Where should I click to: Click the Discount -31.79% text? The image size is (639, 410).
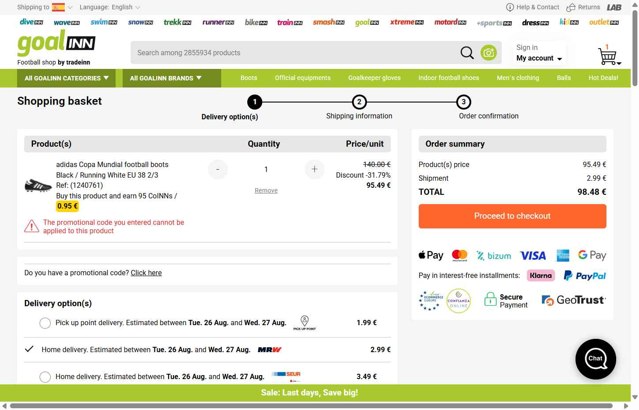pos(363,175)
